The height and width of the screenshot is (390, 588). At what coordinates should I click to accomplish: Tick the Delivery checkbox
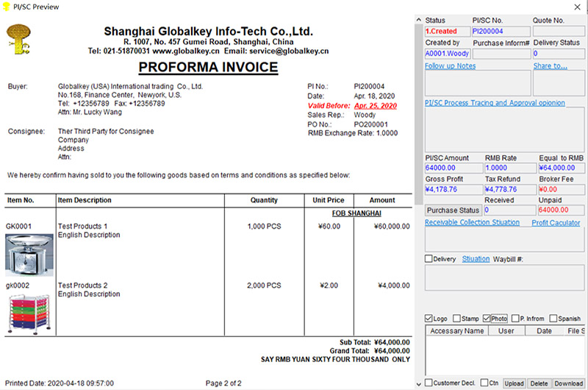tap(429, 259)
